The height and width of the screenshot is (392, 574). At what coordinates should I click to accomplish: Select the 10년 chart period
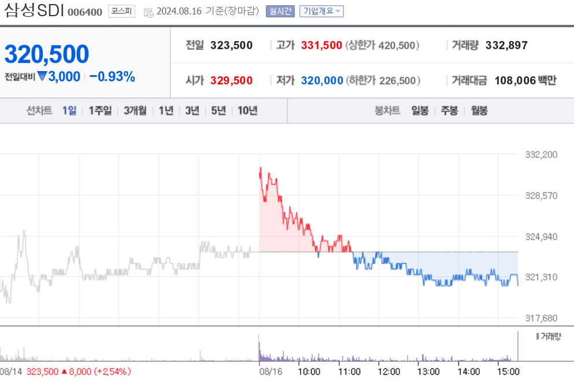tap(247, 110)
